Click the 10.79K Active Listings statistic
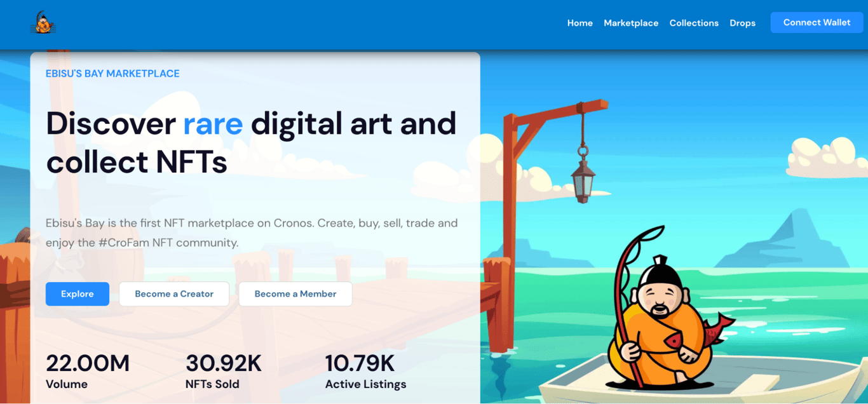 click(x=365, y=371)
